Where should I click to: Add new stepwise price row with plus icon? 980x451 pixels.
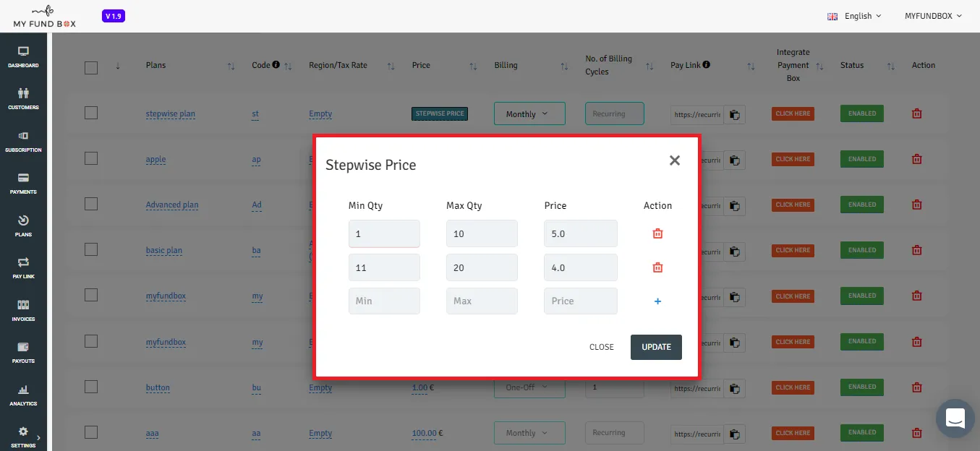point(657,301)
